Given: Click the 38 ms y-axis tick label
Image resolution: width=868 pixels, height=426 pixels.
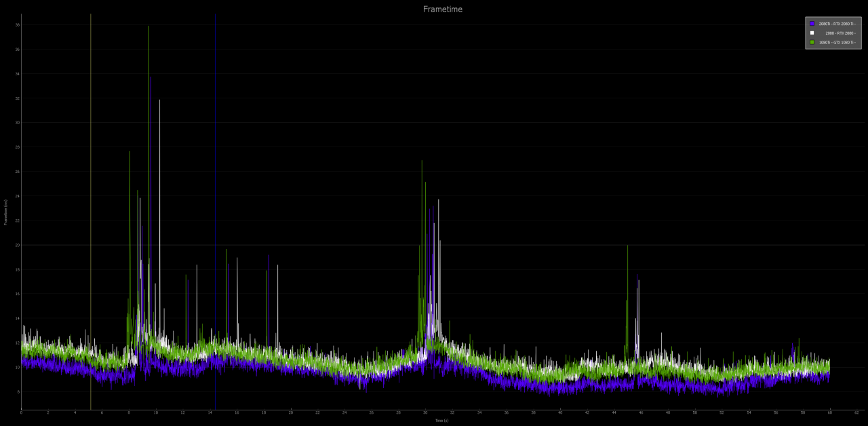Looking at the screenshot, I should 18,25.
